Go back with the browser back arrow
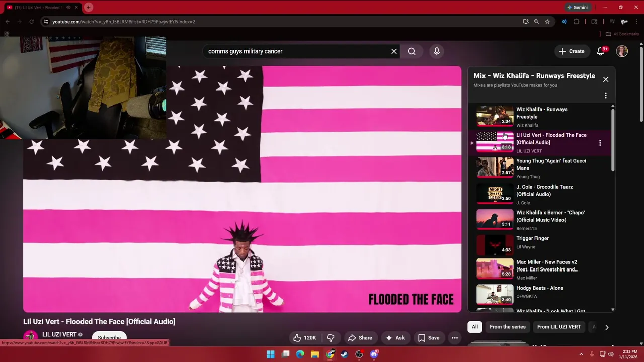644x362 pixels. tap(7, 22)
